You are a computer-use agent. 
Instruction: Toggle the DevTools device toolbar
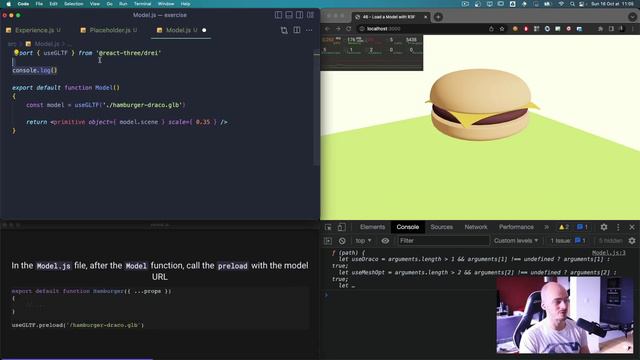pos(341,227)
